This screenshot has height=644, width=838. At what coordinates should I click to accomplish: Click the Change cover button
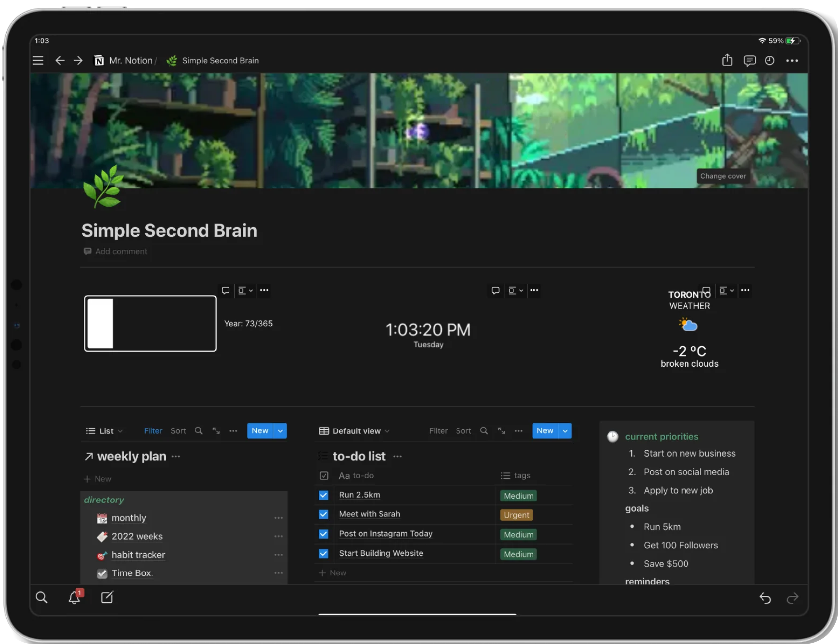tap(723, 176)
